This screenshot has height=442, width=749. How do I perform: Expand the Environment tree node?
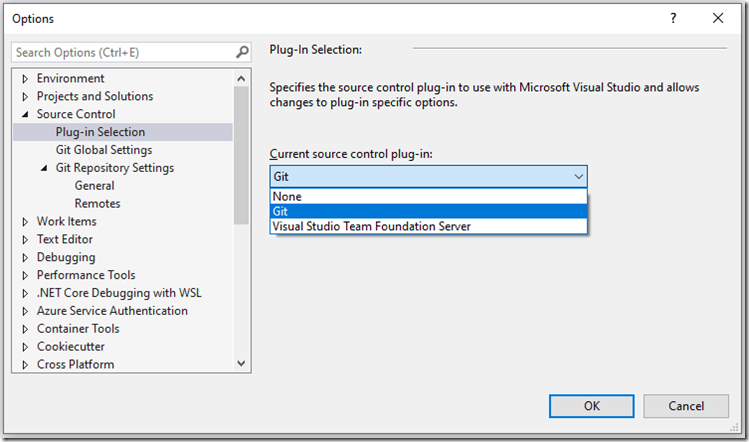(25, 79)
